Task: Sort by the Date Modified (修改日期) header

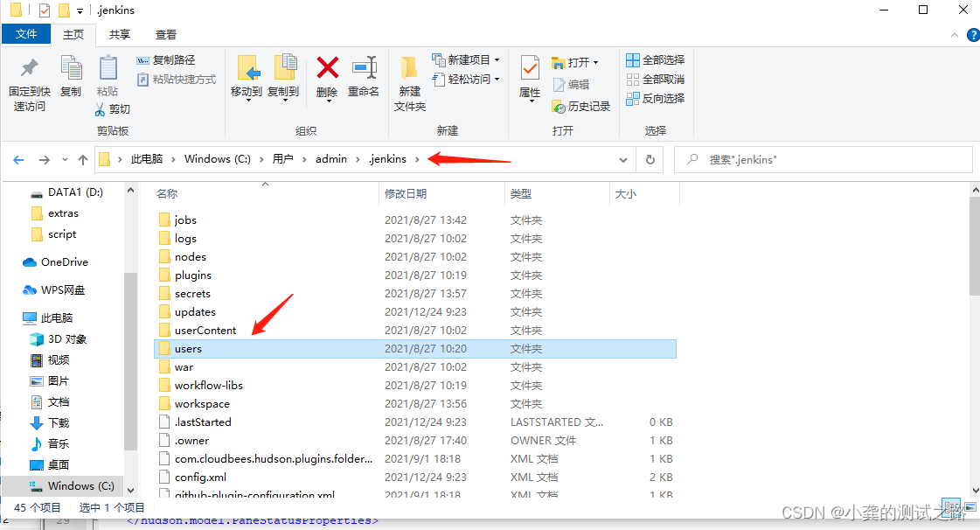Action: pos(441,194)
